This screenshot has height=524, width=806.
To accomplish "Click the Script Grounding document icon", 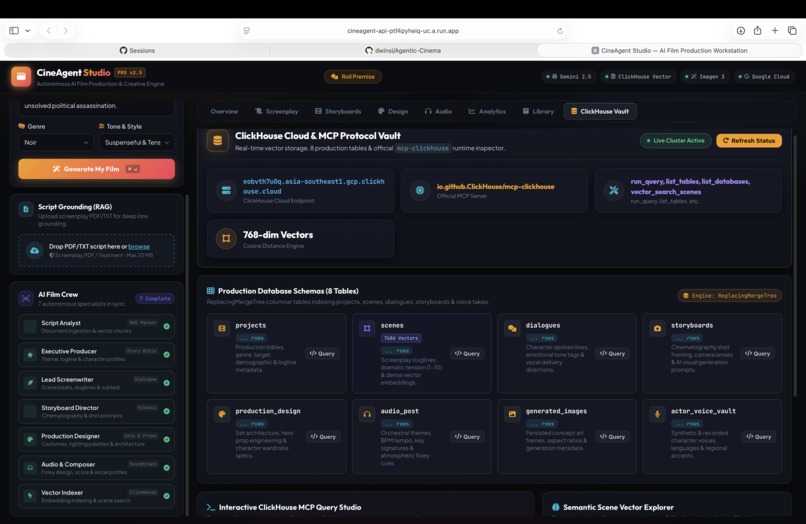I will point(26,209).
